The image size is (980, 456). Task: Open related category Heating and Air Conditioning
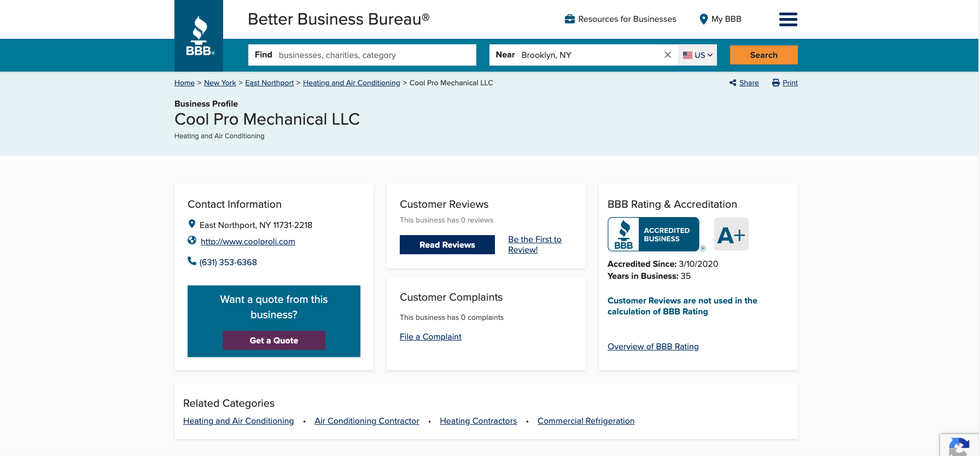pyautogui.click(x=238, y=421)
